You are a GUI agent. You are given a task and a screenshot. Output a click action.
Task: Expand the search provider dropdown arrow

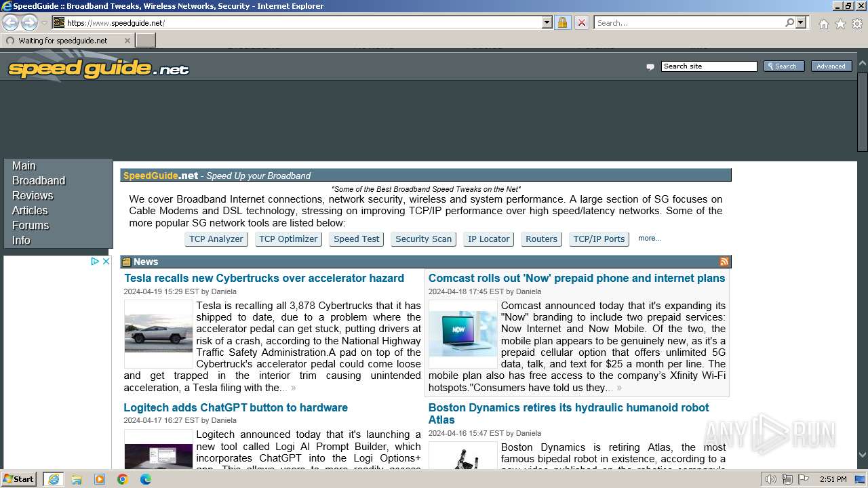click(801, 22)
